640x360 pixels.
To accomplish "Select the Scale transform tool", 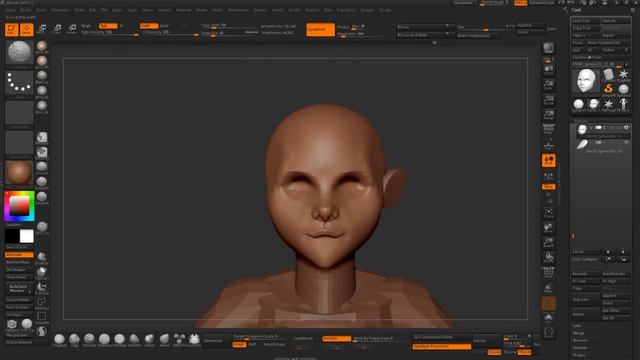I will pyautogui.click(x=57, y=29).
